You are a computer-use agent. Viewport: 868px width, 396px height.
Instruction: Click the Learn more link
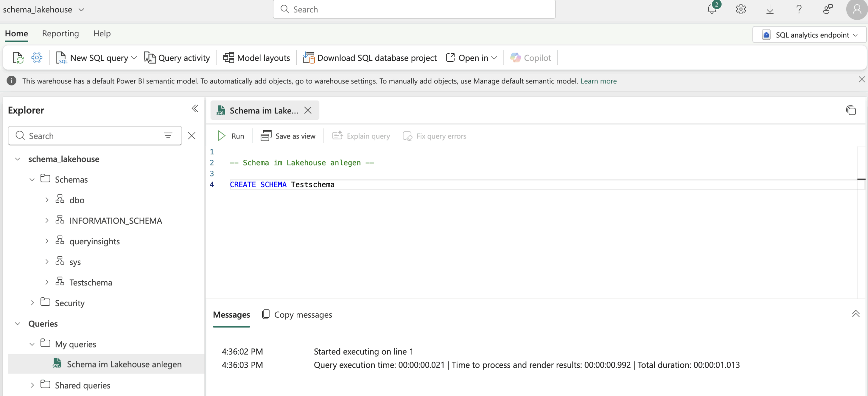(598, 81)
